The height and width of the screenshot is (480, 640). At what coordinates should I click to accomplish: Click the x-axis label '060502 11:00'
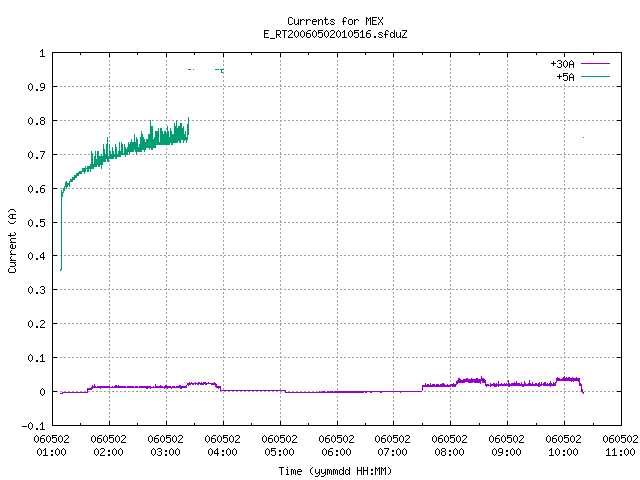(620, 446)
